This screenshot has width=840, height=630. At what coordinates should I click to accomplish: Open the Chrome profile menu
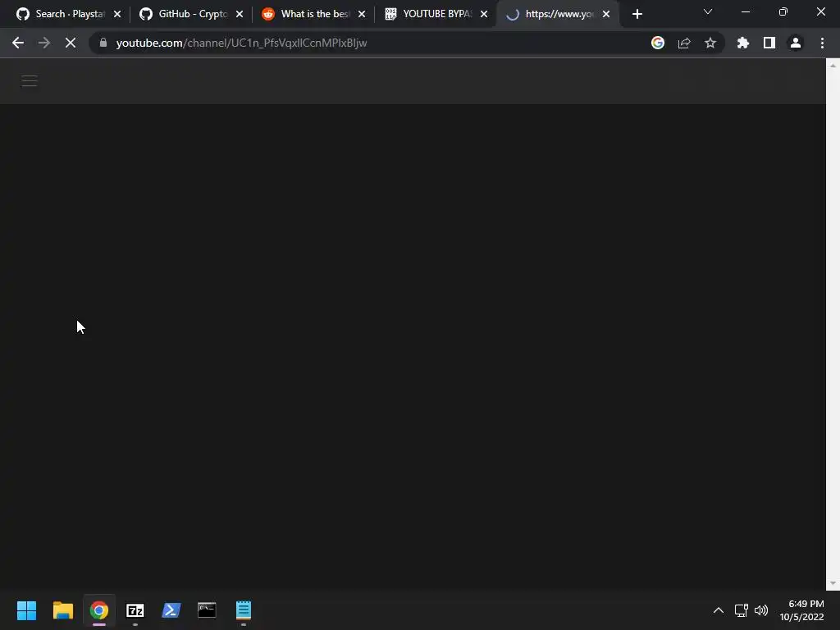coord(796,43)
